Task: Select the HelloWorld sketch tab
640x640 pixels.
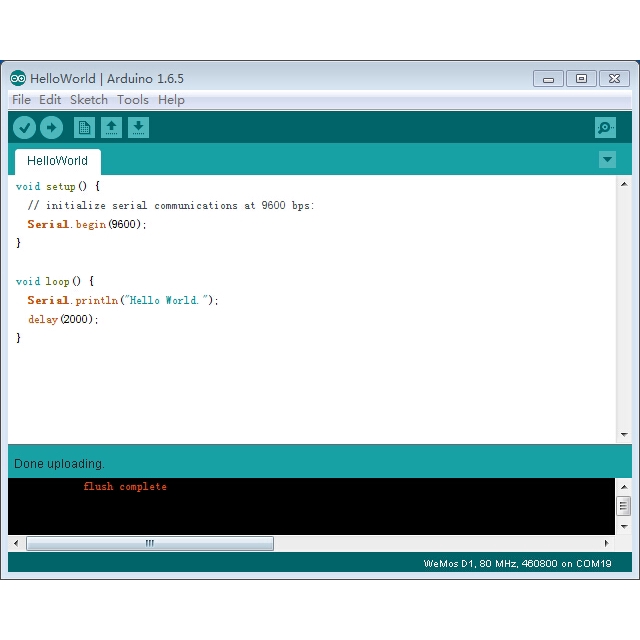Action: pos(57,161)
